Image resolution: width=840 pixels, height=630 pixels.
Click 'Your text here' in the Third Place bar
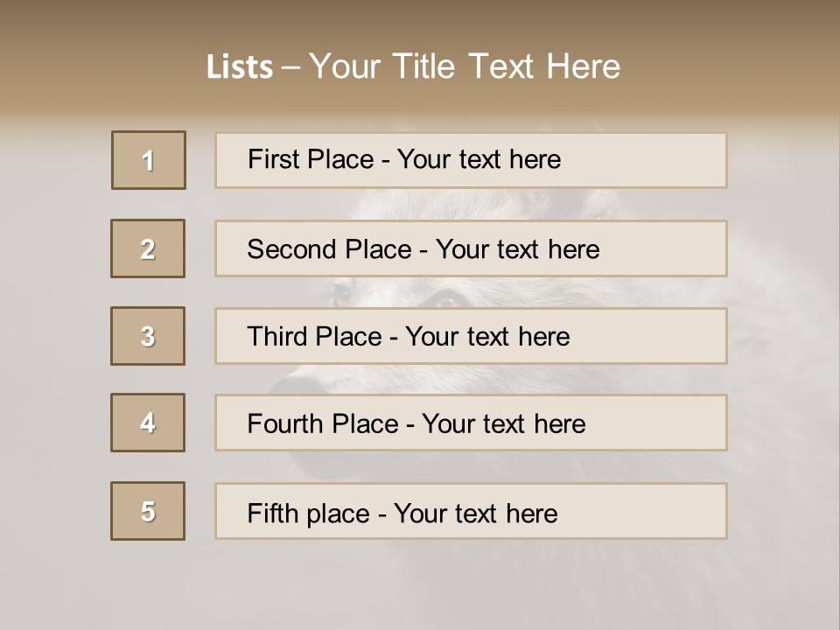(487, 336)
